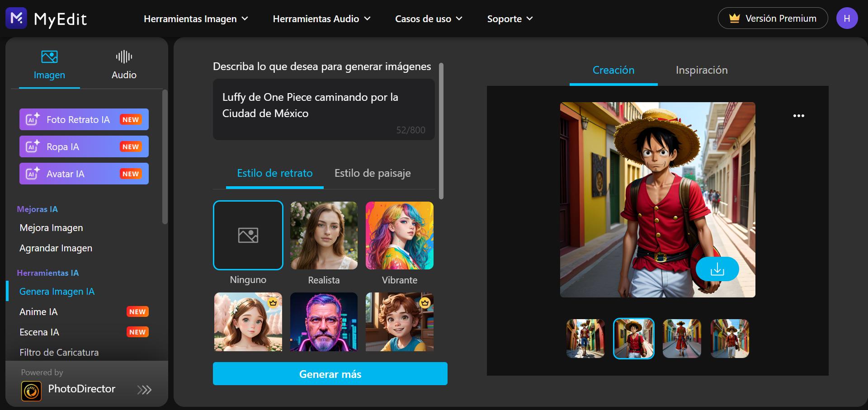Download the generated Luffy image

pyautogui.click(x=718, y=269)
